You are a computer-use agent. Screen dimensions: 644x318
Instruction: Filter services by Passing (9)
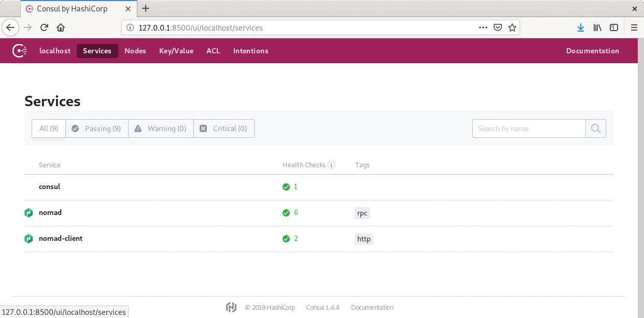(x=96, y=128)
